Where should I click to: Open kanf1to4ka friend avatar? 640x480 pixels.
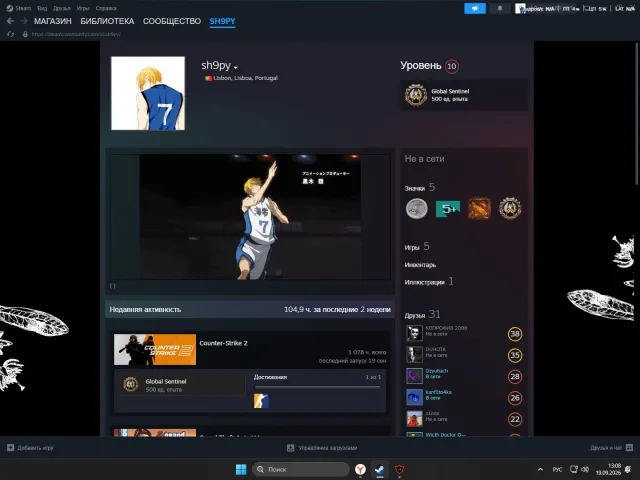[x=414, y=397]
